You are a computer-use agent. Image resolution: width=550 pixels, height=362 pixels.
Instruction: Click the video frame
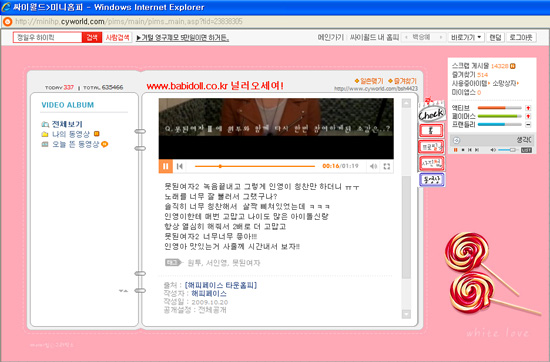pos(276,129)
